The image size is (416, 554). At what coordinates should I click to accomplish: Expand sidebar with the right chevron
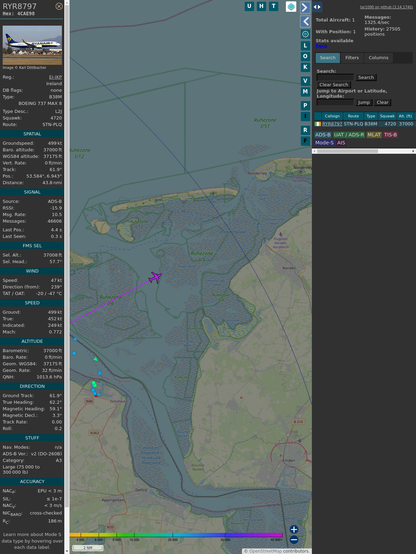point(305,7)
